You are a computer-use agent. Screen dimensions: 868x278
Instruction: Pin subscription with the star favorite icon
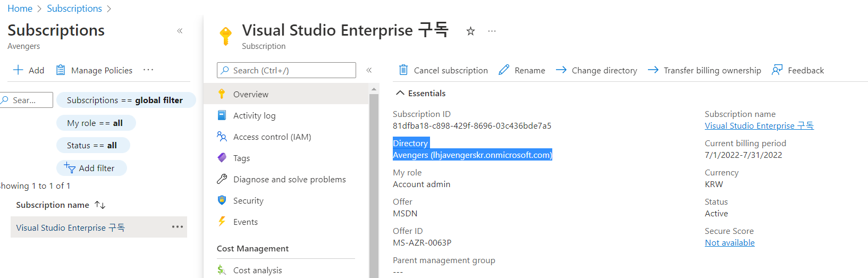pyautogui.click(x=470, y=31)
